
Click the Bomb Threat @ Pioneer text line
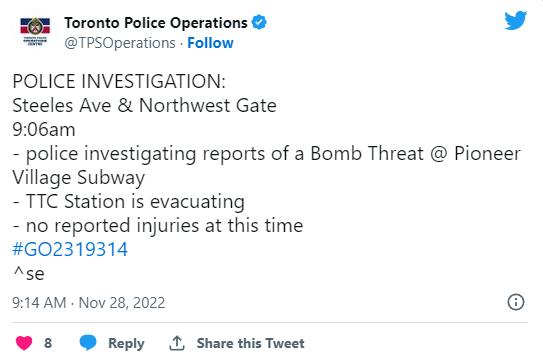pyautogui.click(x=267, y=153)
